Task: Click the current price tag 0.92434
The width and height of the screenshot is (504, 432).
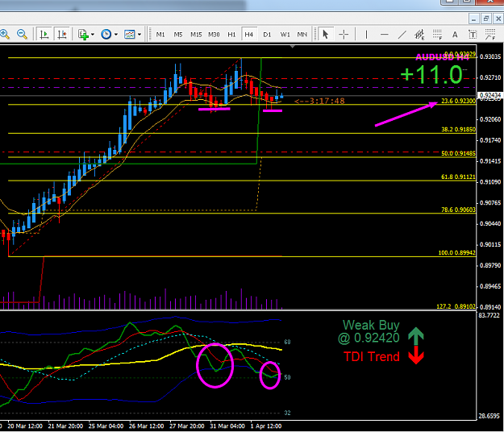Action: 490,95
